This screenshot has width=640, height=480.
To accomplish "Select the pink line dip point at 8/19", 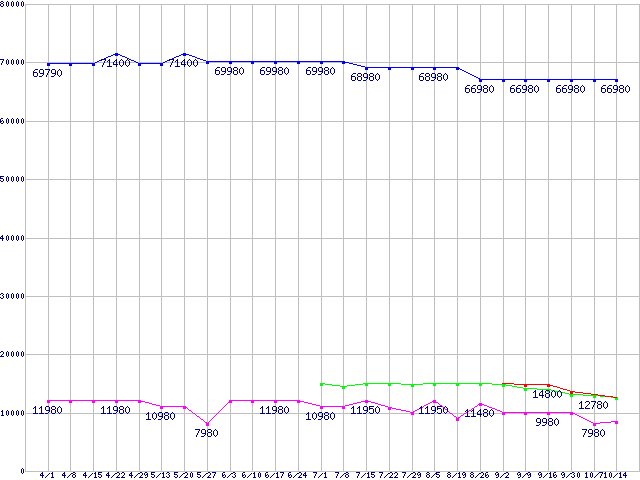I will tap(457, 419).
